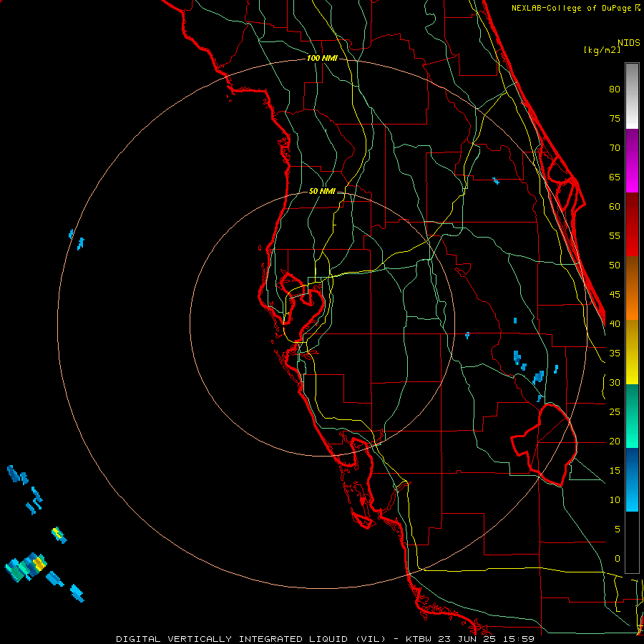The height and width of the screenshot is (644, 644).
Task: Pick the orange-brown segment of color bar
Action: click(x=632, y=288)
